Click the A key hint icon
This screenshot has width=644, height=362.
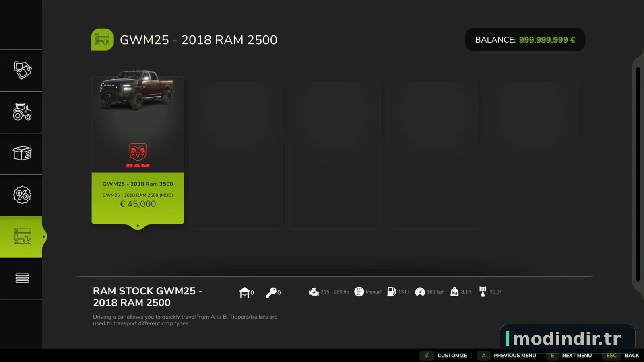(x=484, y=355)
